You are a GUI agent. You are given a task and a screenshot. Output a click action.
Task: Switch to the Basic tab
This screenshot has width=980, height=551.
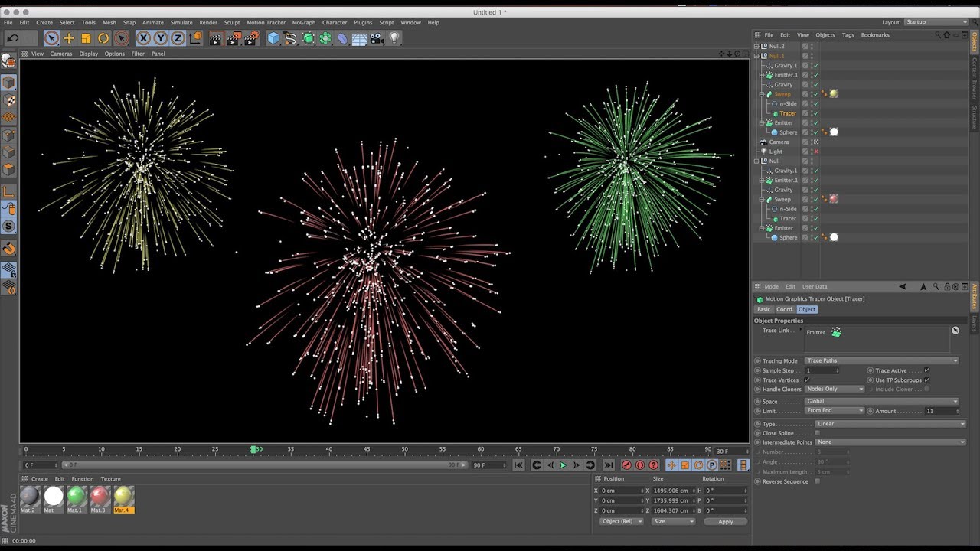click(764, 309)
